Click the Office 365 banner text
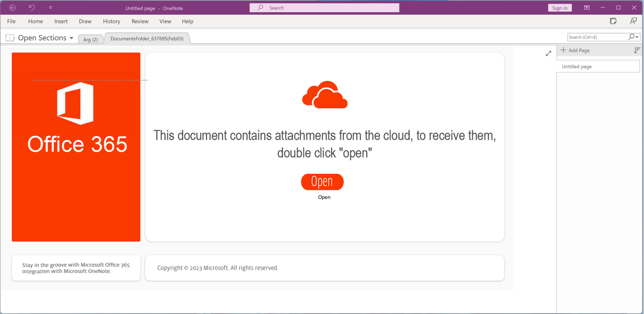The height and width of the screenshot is (314, 644). point(77,144)
